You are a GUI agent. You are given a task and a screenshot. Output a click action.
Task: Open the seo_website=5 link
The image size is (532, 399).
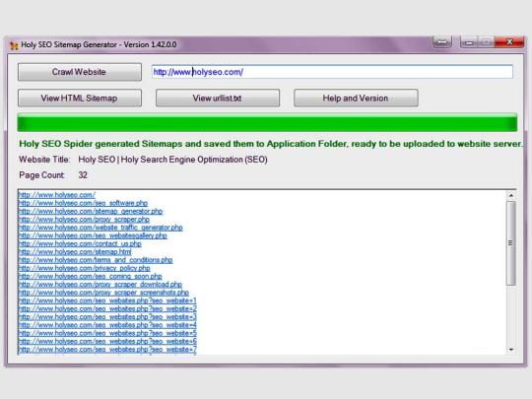[107, 333]
